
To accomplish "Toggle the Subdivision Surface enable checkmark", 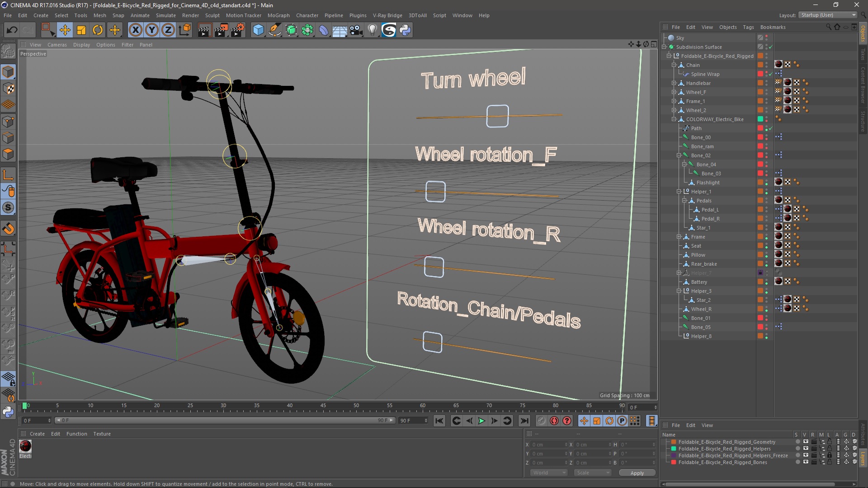I will coord(771,47).
